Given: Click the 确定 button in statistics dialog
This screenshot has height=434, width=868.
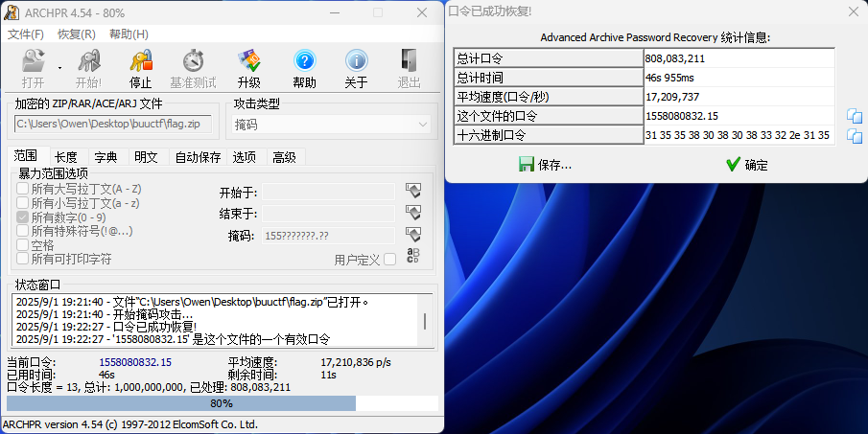Looking at the screenshot, I should point(747,165).
